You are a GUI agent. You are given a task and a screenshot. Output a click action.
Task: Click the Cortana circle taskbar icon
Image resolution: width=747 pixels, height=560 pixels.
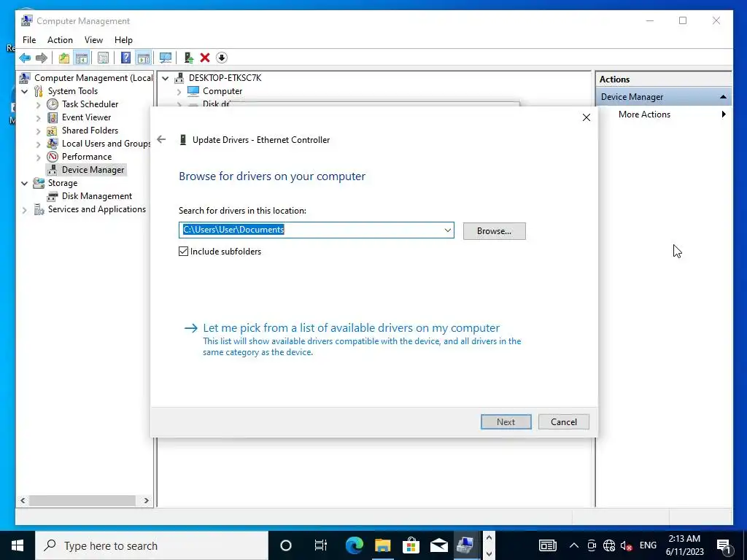tap(286, 545)
